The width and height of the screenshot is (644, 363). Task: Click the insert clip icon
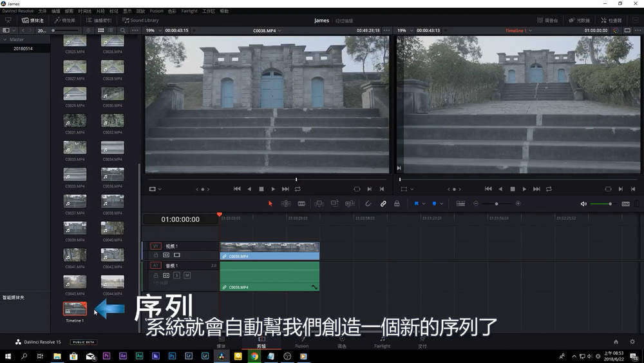click(319, 204)
